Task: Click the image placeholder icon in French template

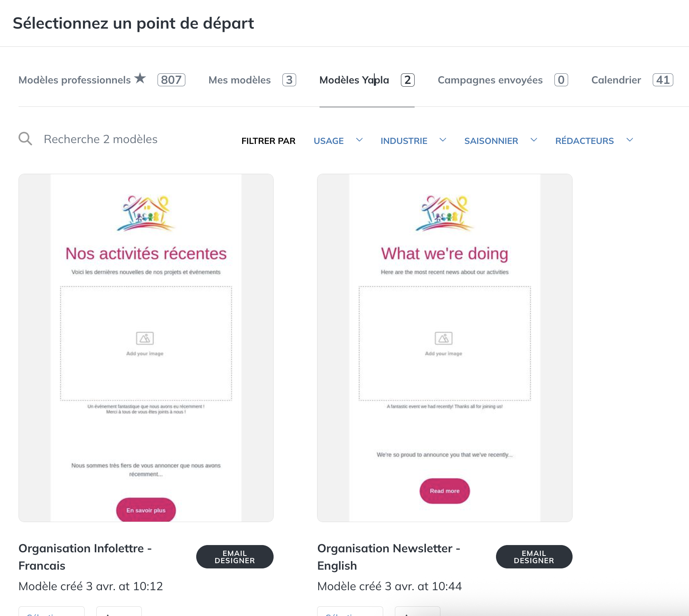Action: pyautogui.click(x=145, y=338)
